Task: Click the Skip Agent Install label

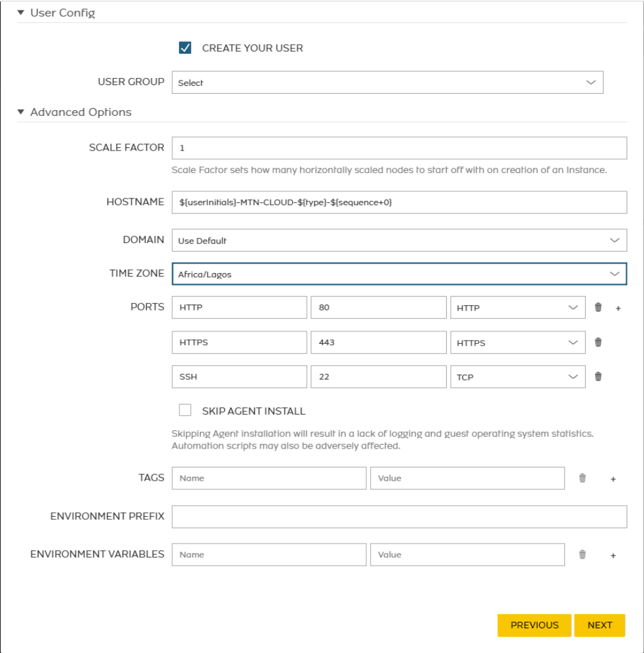Action: 254,411
